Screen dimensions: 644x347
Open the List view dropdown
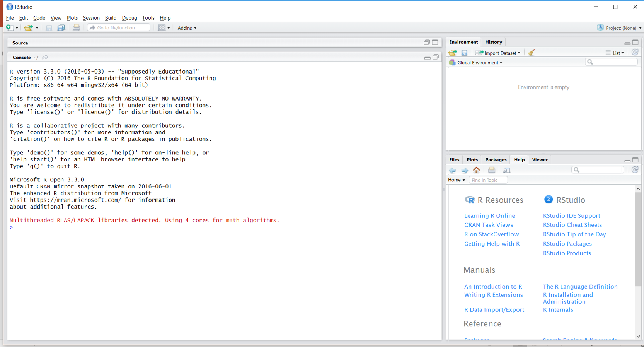tap(615, 53)
